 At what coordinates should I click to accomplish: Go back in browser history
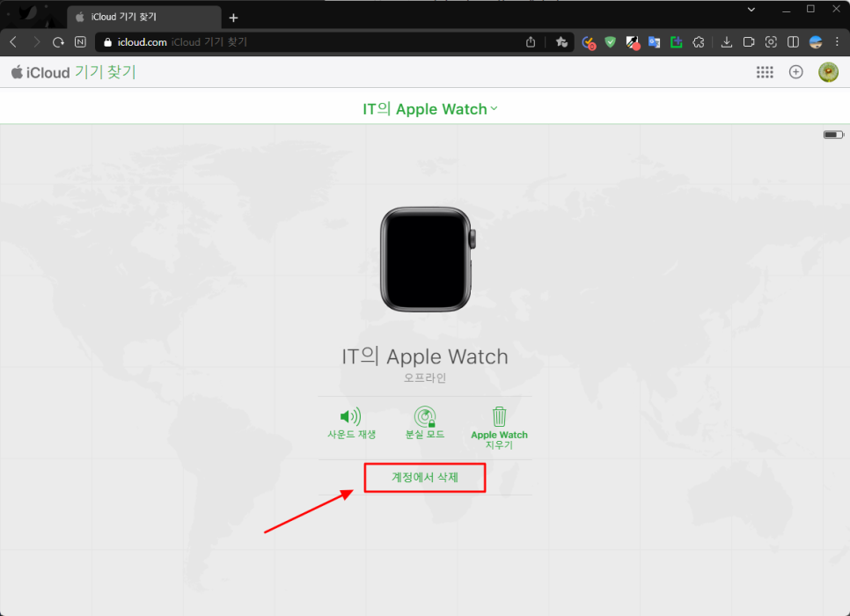(x=13, y=41)
